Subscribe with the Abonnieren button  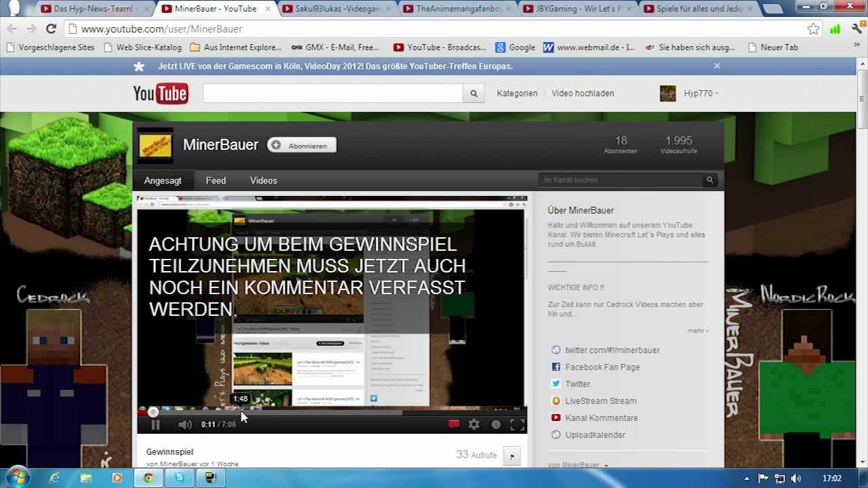click(302, 145)
